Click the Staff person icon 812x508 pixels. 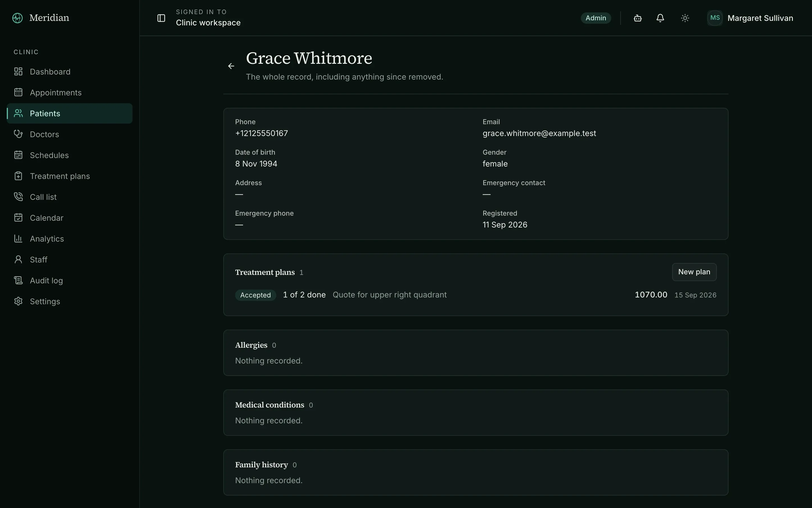(x=18, y=259)
